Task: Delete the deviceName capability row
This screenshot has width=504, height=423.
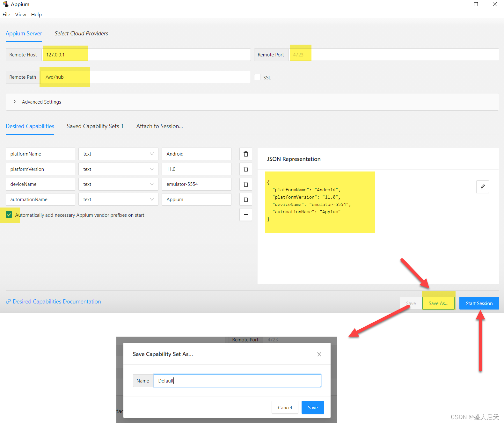Action: (246, 184)
